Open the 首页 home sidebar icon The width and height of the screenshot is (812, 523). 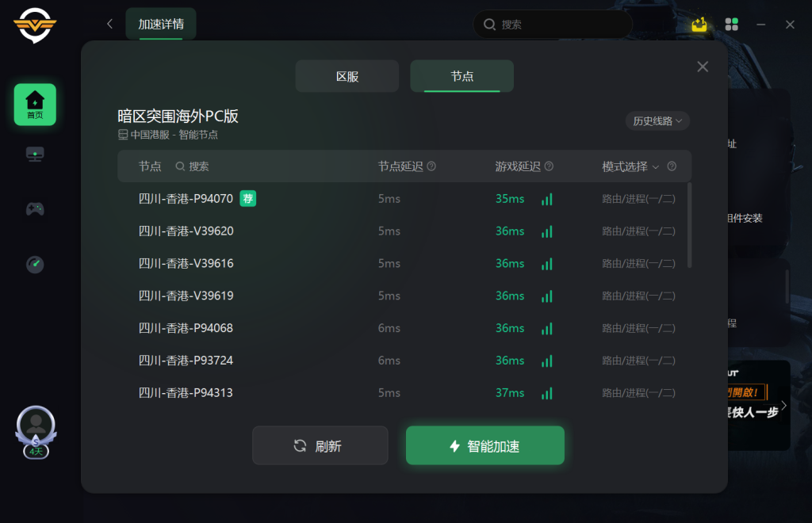coord(35,105)
